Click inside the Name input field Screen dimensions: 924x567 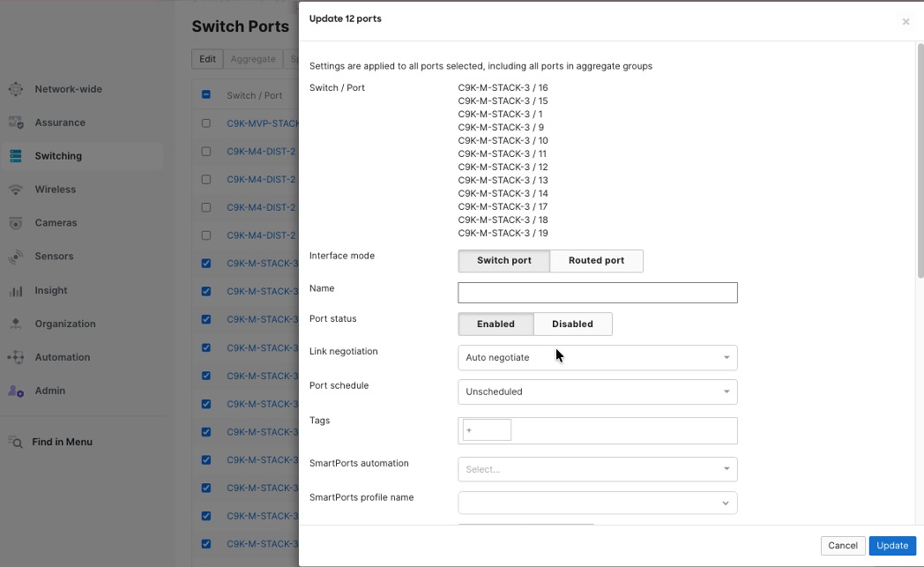coord(597,292)
